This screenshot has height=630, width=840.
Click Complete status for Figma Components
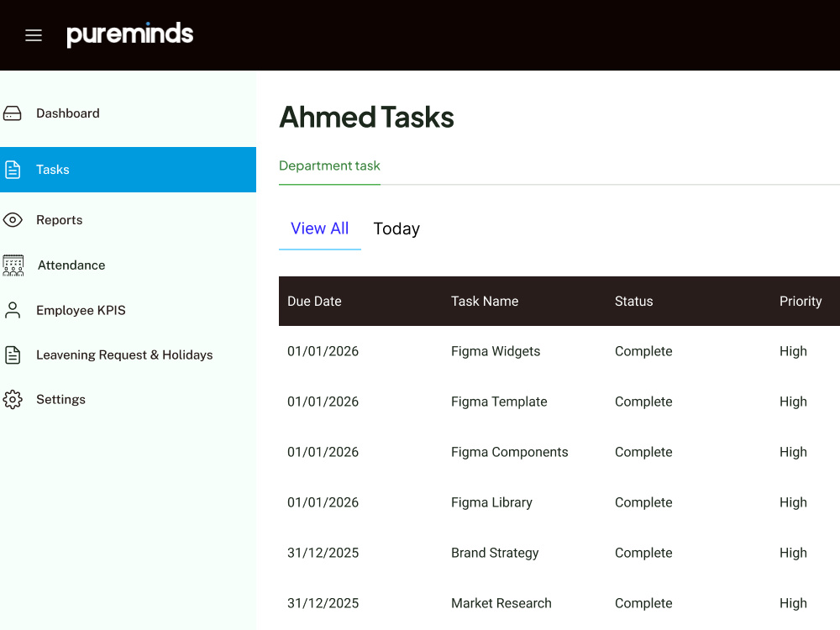click(643, 452)
